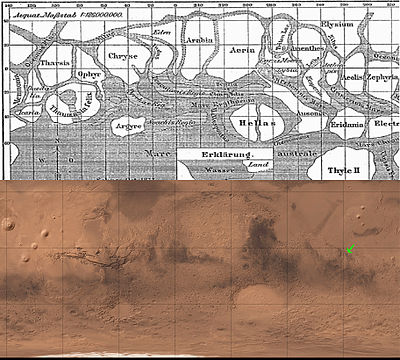
Task: Click the Land legend sample
Action: point(259,165)
